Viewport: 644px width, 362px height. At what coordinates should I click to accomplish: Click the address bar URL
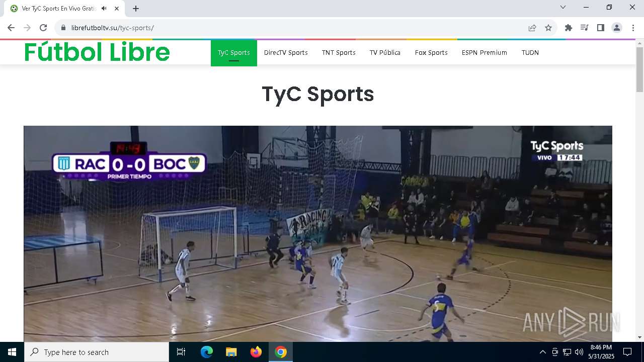[112, 28]
